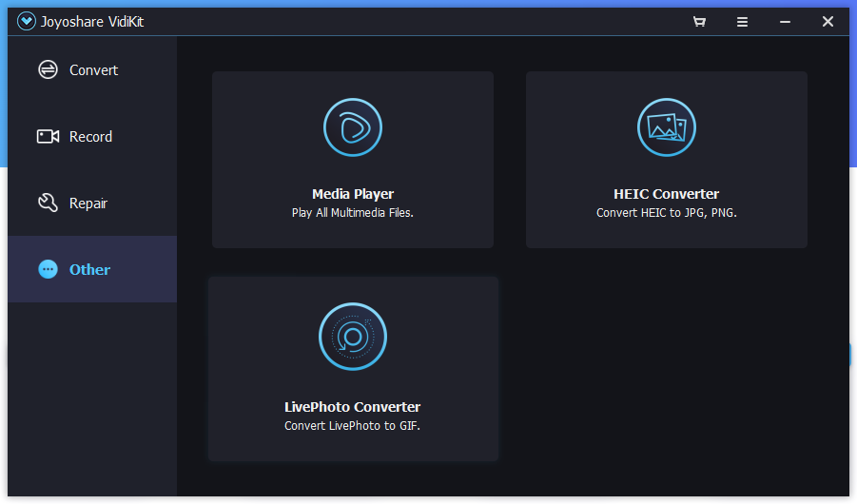
Task: Click the Other ellipsis bubble icon
Action: (49, 269)
